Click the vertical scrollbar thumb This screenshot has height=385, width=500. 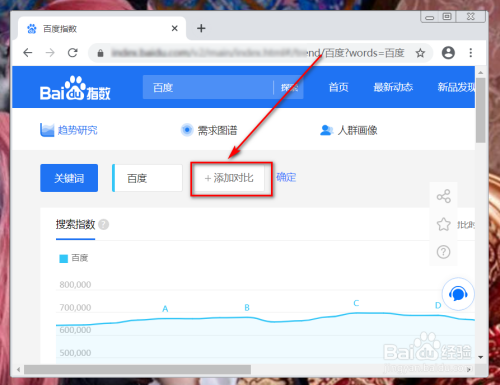click(480, 110)
